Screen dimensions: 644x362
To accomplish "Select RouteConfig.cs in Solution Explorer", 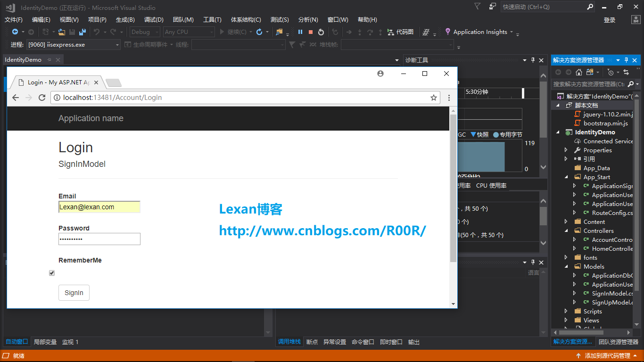I will (x=612, y=213).
